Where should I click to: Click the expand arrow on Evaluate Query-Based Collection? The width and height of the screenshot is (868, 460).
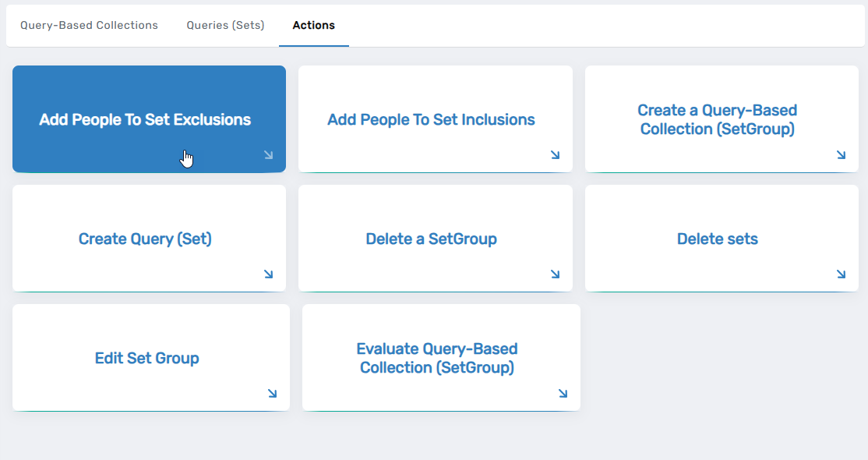click(563, 394)
